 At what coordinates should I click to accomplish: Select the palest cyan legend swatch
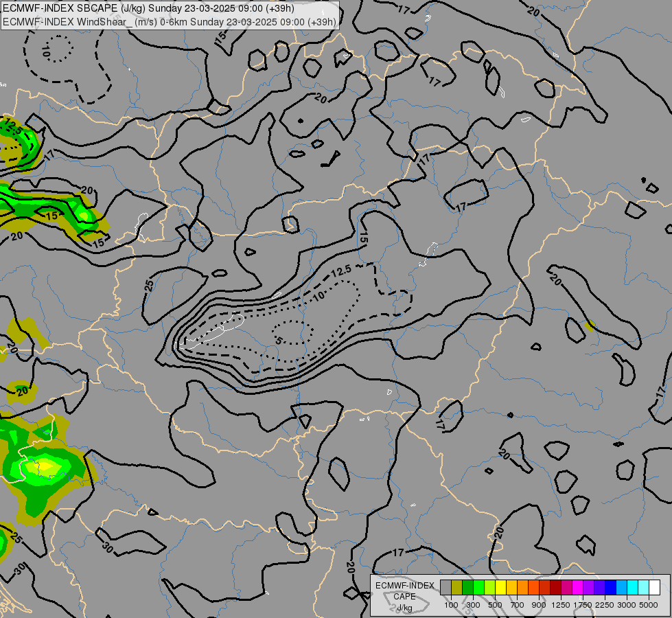[644, 588]
